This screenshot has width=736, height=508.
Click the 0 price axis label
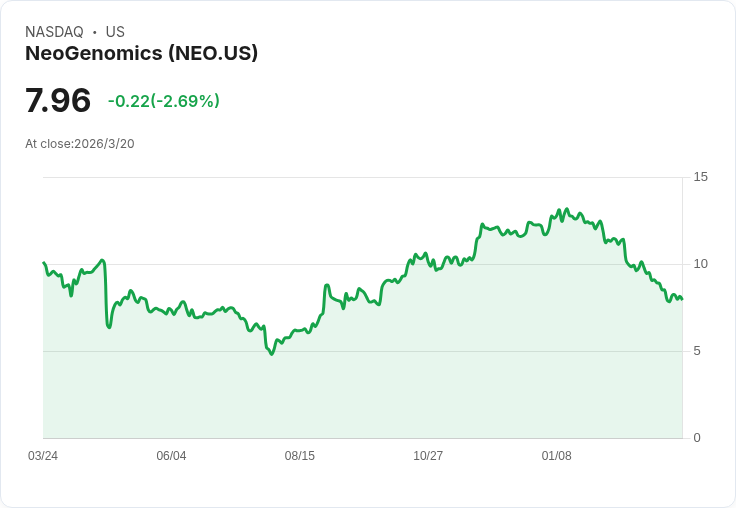697,438
